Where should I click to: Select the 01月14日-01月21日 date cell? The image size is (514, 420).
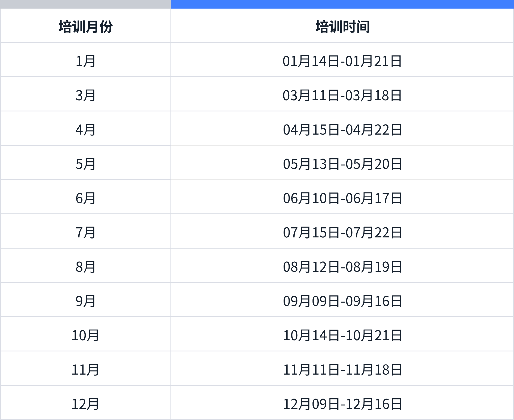click(x=342, y=61)
